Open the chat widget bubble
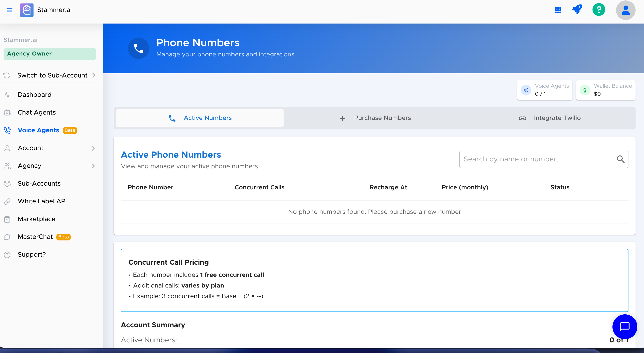Screen dimensions: 644x353 625,327
